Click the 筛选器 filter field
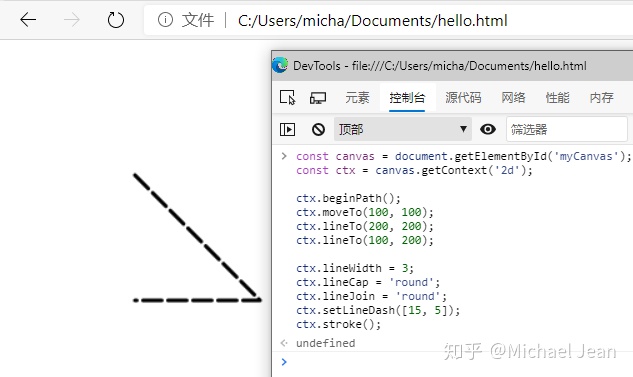 (567, 129)
